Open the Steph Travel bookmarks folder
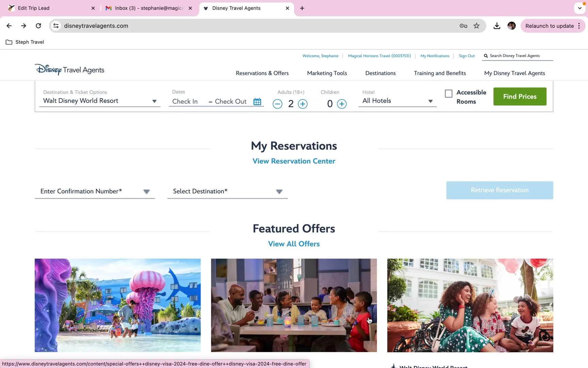Image resolution: width=588 pixels, height=368 pixels. [25, 42]
